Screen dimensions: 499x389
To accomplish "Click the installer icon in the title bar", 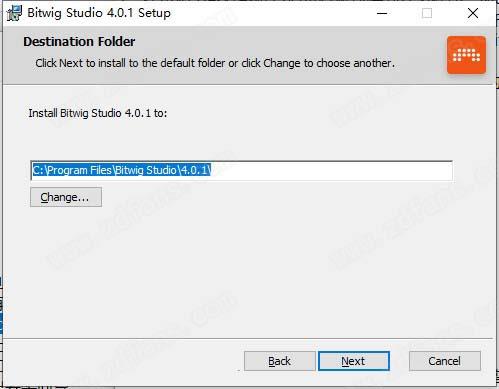I will tap(14, 13).
